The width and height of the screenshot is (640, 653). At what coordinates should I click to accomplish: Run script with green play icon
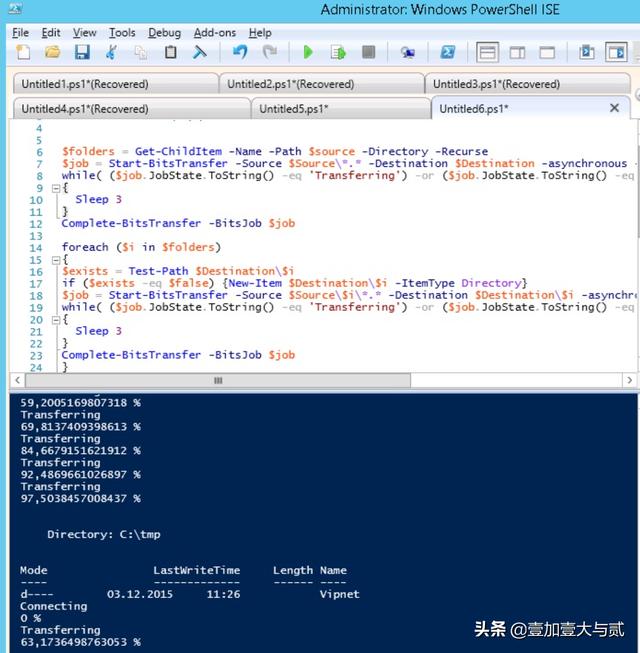tap(308, 52)
